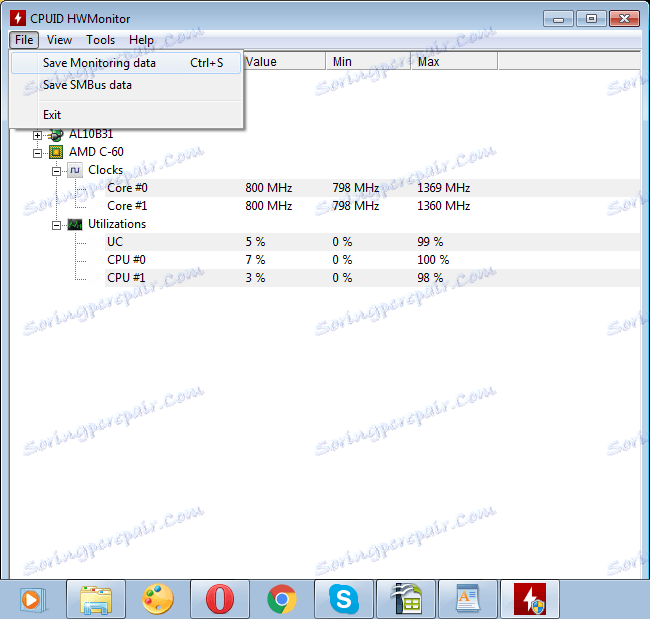Close the HWMonitor window
This screenshot has height=619, width=650.
[x=624, y=19]
